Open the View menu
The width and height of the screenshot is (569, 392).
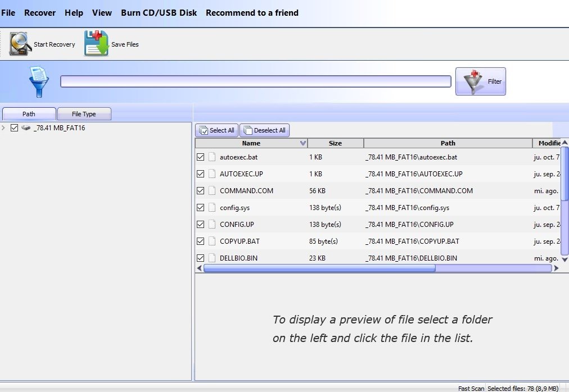click(x=102, y=13)
